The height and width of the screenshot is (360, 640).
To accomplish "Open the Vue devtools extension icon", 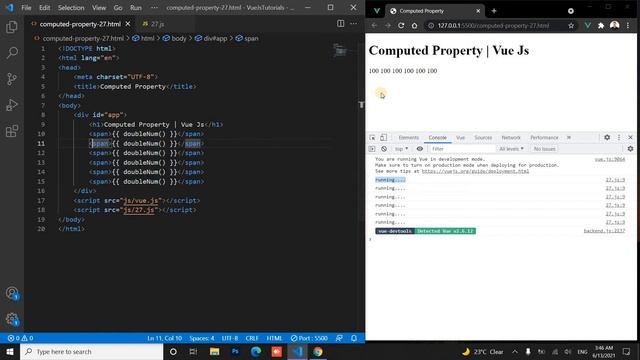I will [x=588, y=25].
